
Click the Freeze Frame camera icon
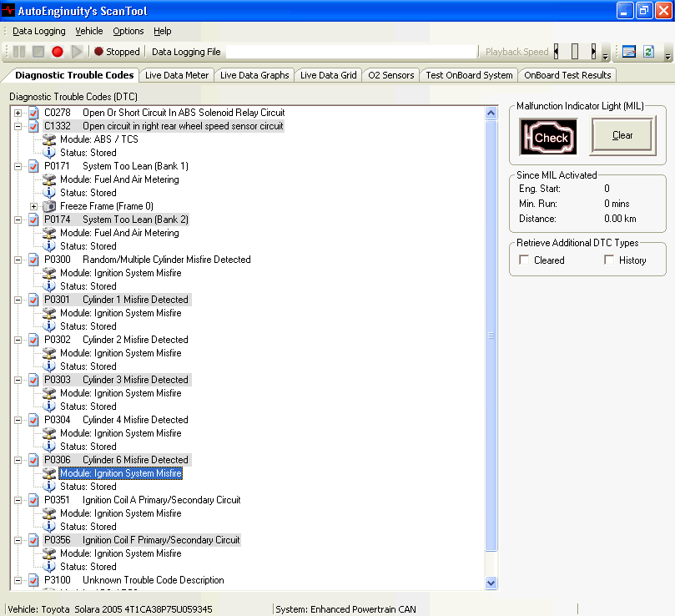pos(49,206)
